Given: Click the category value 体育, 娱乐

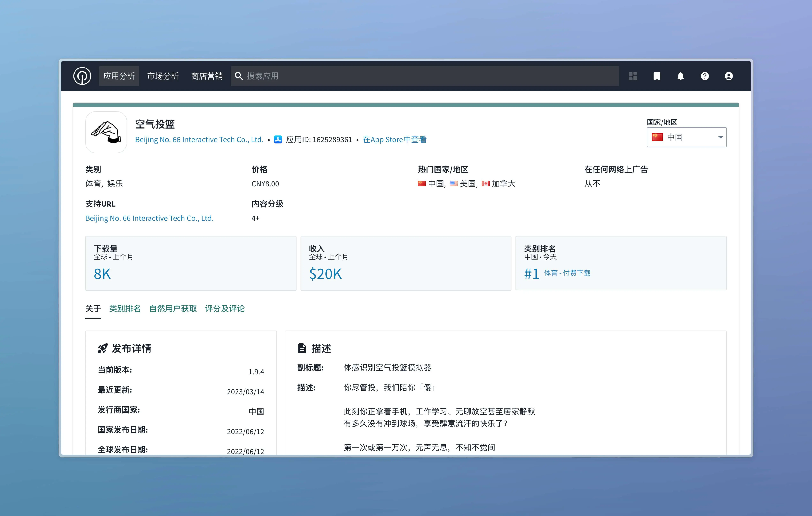Looking at the screenshot, I should (104, 184).
